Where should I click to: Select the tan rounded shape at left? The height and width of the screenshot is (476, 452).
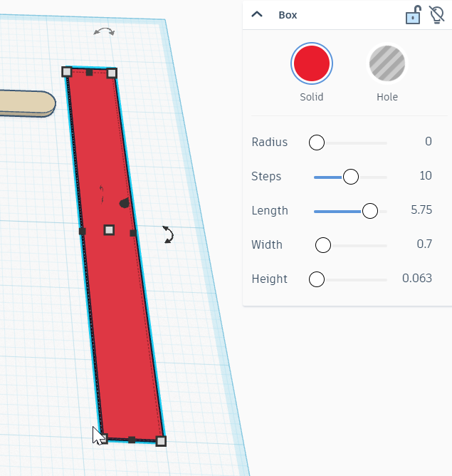pyautogui.click(x=26, y=103)
